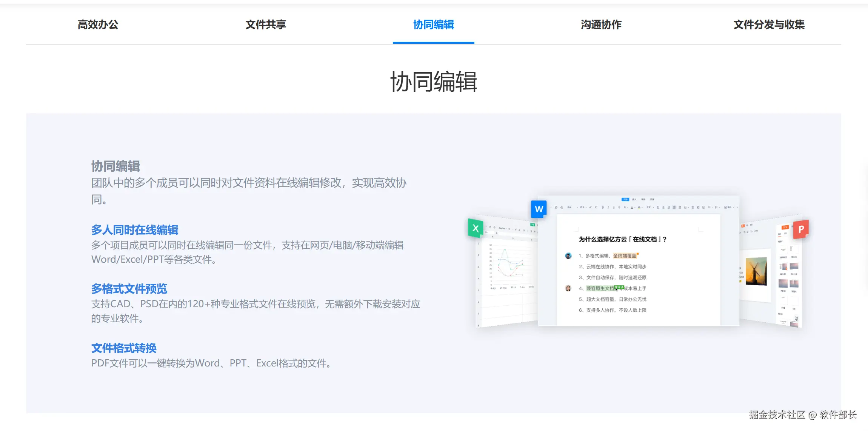This screenshot has height=431, width=868.
Task: Click the second collaborator avatar beside line 4
Action: [x=568, y=288]
